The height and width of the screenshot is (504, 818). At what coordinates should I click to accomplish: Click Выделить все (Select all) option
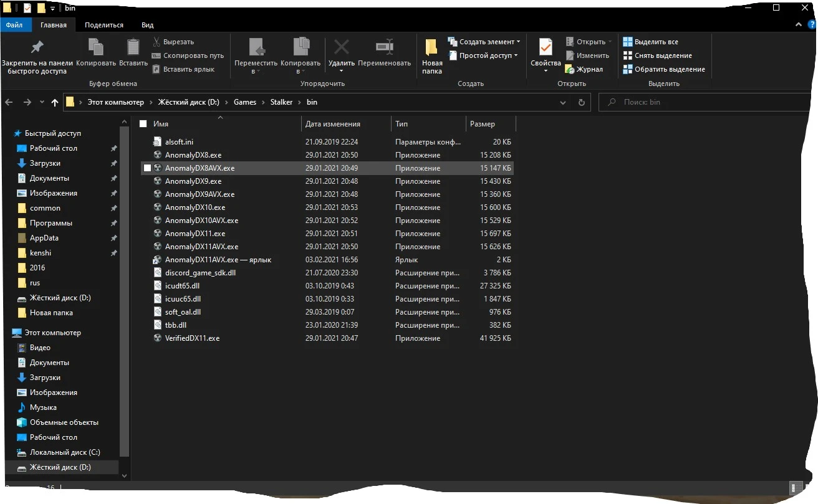[x=655, y=42]
